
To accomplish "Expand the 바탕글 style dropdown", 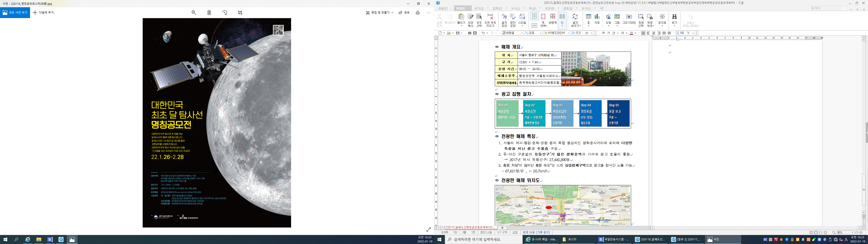I will (522, 33).
